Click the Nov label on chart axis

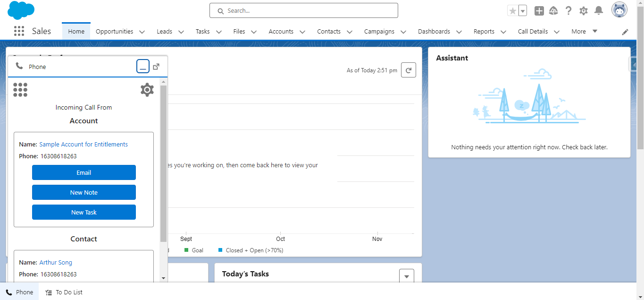377,239
